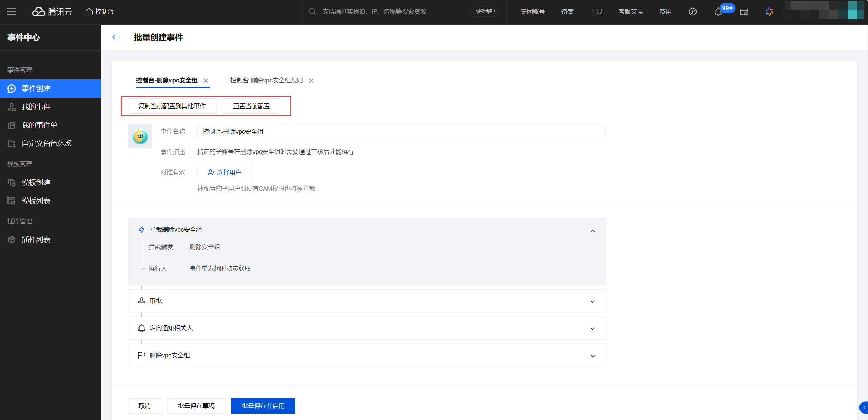Click the notification bell icon
The height and width of the screenshot is (420, 868).
pyautogui.click(x=718, y=12)
